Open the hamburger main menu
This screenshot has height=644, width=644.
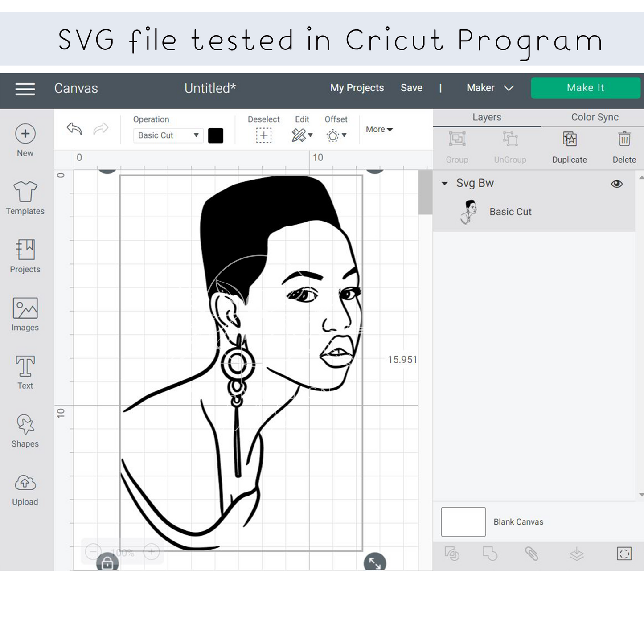coord(25,89)
